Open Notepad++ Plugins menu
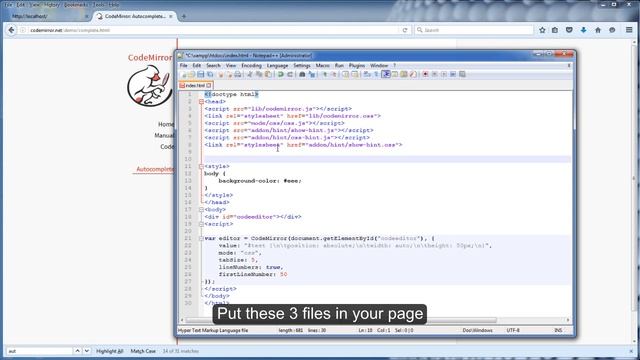Viewport: 640px width, 360px height. click(x=357, y=65)
